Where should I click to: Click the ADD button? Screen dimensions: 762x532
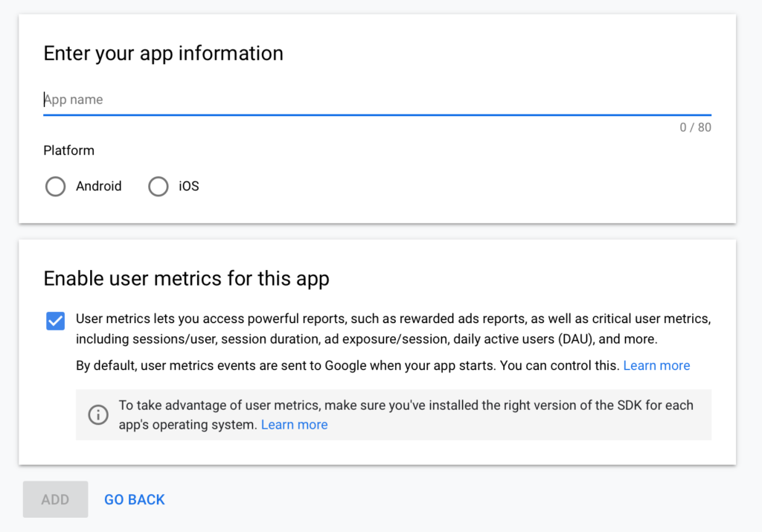(x=55, y=499)
